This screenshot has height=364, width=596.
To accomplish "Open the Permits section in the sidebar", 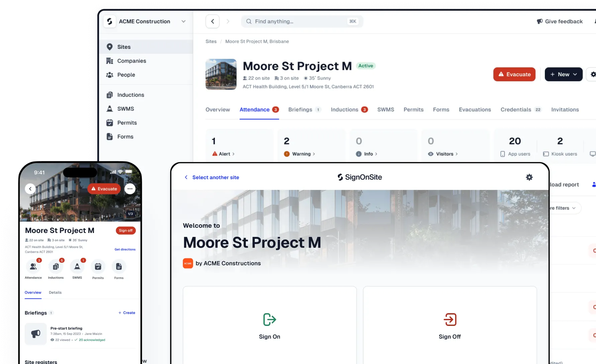I will [x=126, y=123].
